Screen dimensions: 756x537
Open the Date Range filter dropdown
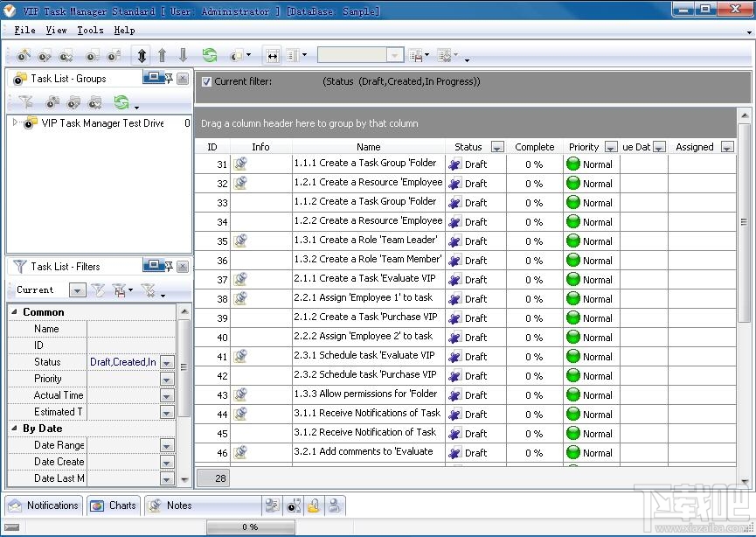(x=167, y=445)
